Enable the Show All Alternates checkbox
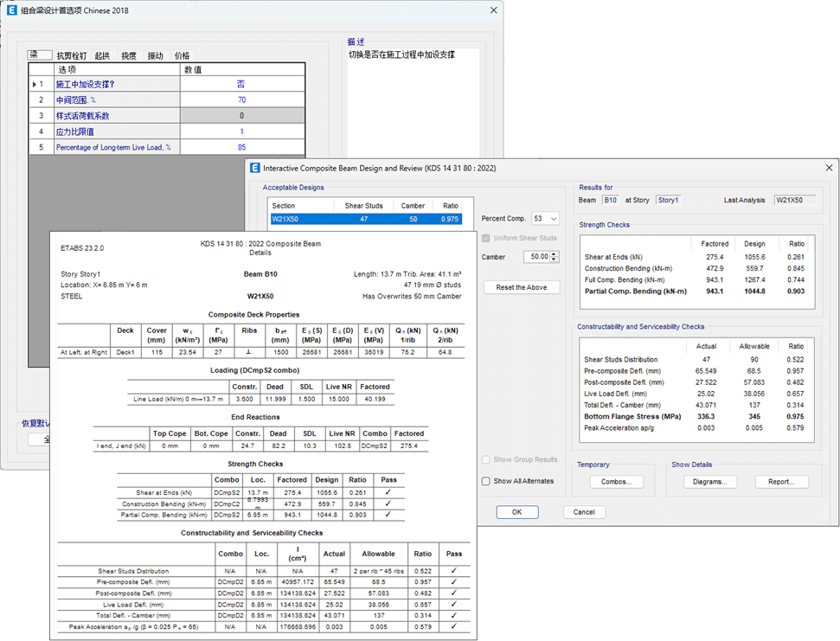Viewport: 840px width, 641px height. pyautogui.click(x=486, y=481)
